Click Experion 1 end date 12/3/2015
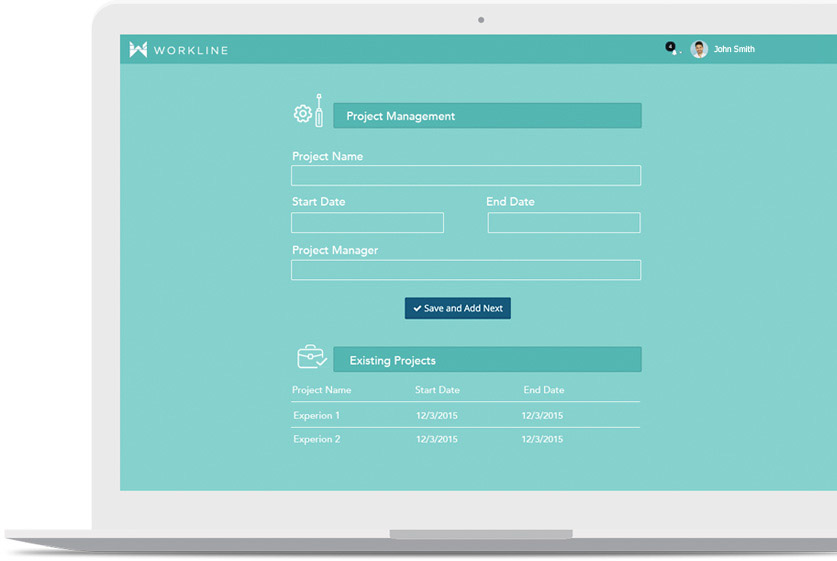 point(542,415)
